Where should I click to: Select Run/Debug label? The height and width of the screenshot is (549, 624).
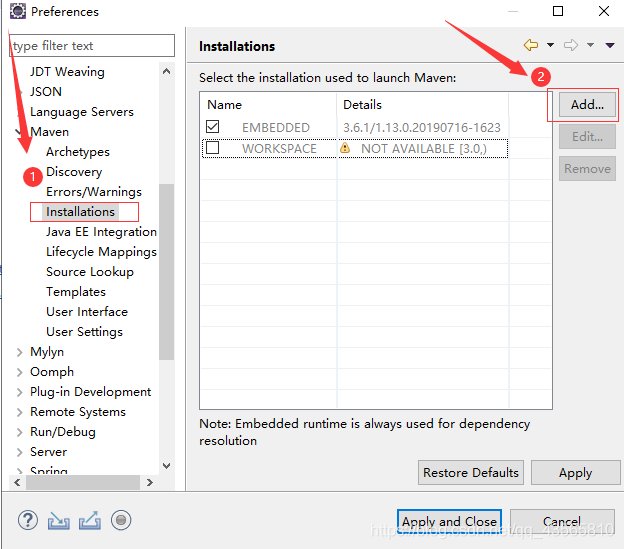pos(63,432)
